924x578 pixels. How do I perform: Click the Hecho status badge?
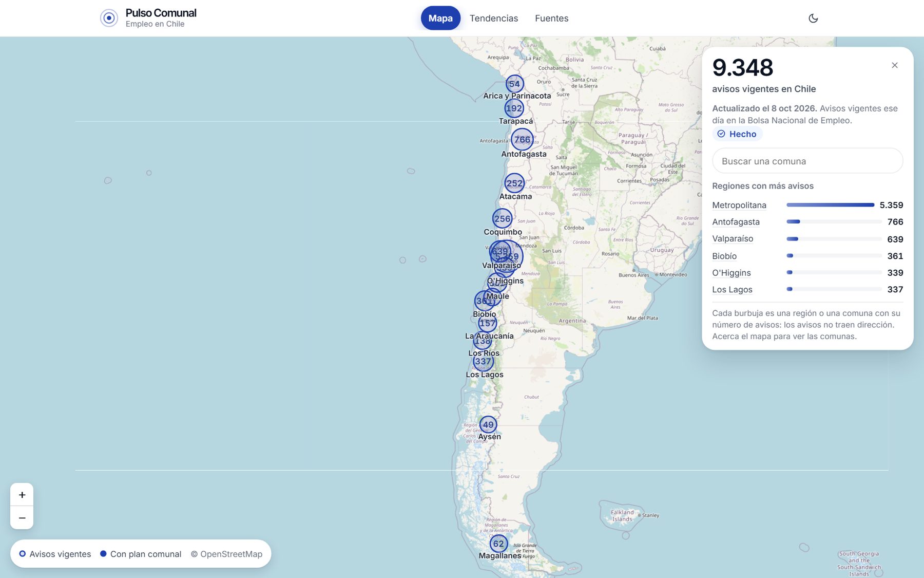pyautogui.click(x=737, y=134)
